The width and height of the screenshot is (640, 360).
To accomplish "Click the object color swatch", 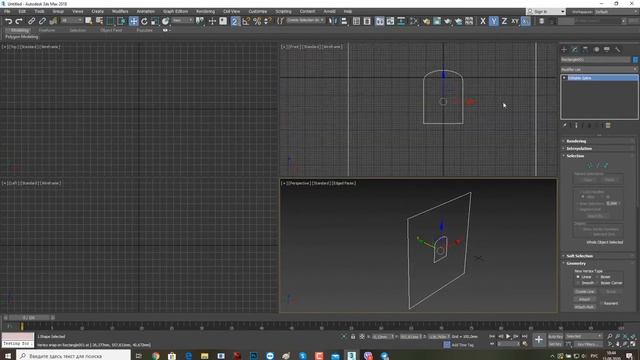I will [x=635, y=60].
